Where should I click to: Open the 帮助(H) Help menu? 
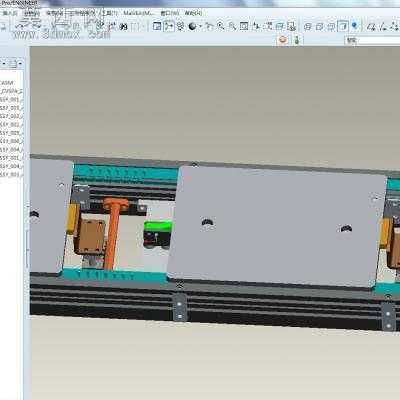click(x=193, y=13)
